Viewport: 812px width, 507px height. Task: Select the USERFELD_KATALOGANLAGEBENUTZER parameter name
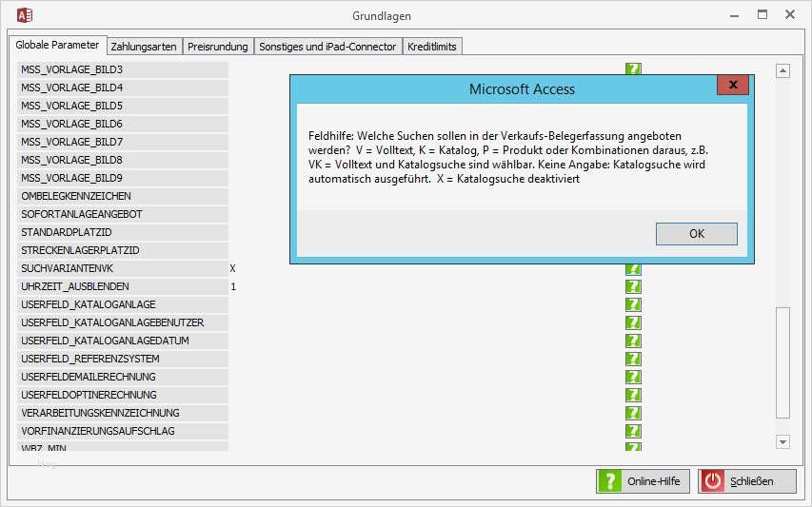(x=123, y=322)
